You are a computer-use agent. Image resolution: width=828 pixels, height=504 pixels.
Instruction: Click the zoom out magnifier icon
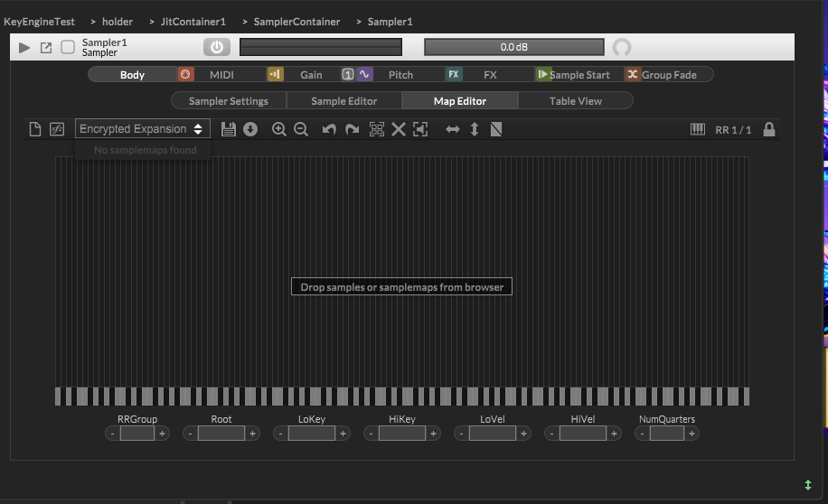301,129
